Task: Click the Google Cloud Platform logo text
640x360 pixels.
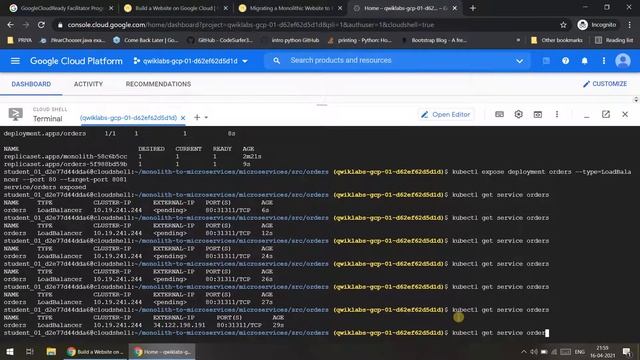Action: tap(76, 61)
